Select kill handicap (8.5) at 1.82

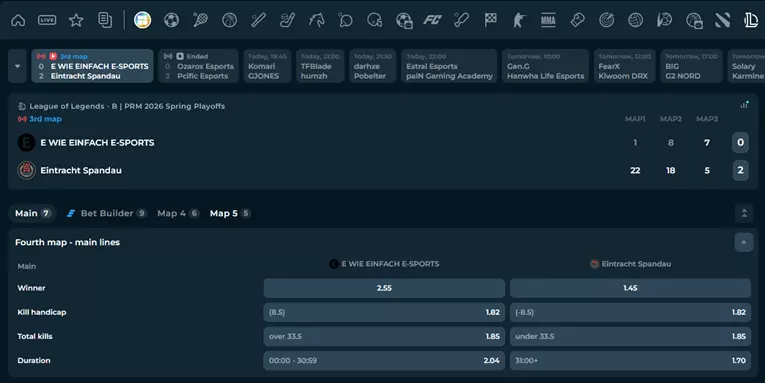pos(384,312)
